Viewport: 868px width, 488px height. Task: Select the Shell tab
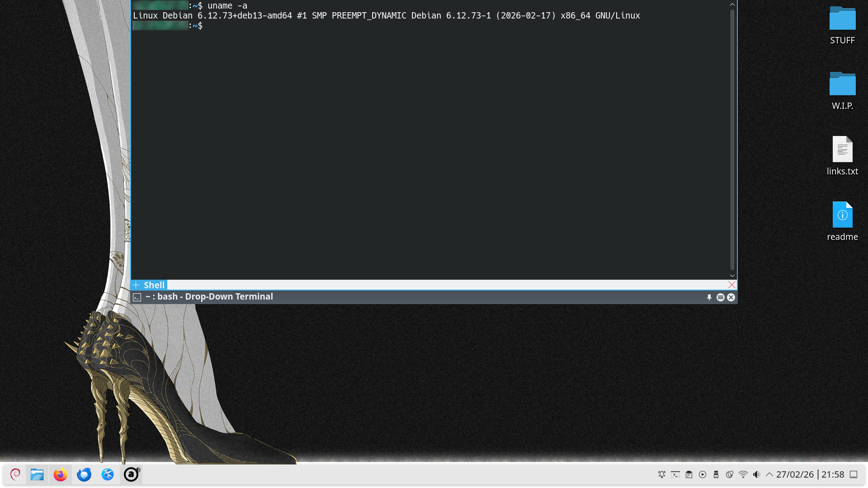(154, 285)
